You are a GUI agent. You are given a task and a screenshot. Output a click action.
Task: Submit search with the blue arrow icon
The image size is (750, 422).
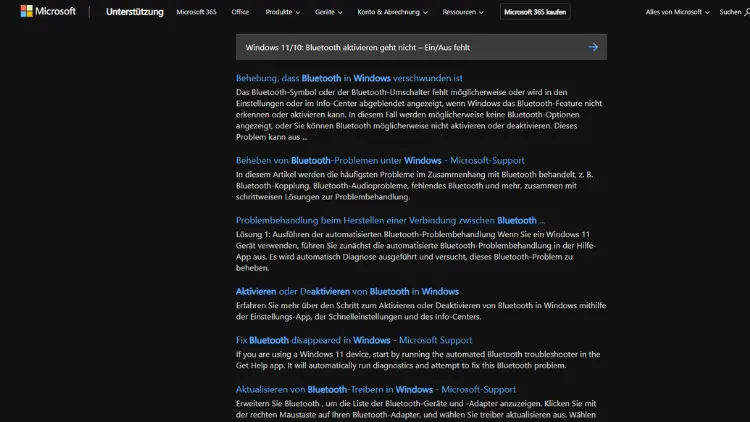[593, 47]
